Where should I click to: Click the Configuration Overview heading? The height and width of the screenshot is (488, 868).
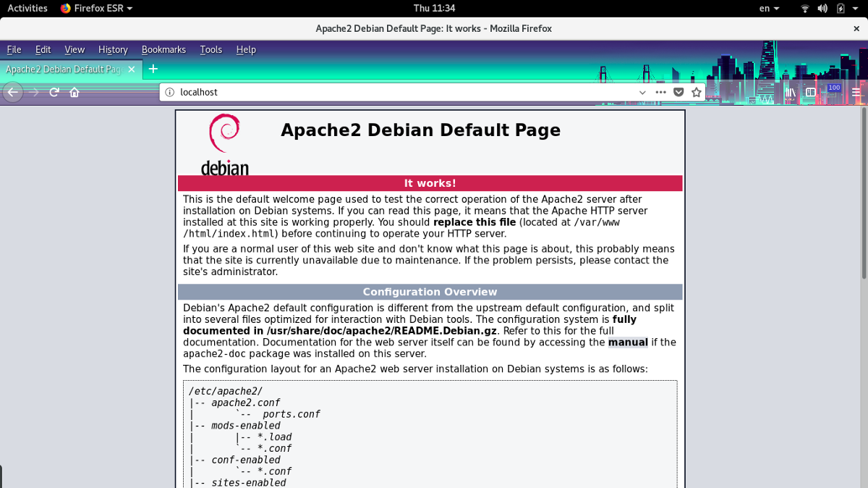[x=430, y=292]
